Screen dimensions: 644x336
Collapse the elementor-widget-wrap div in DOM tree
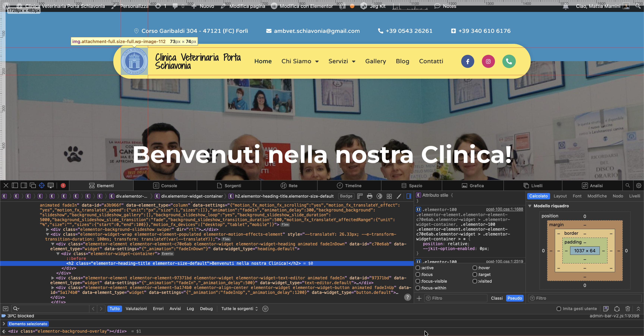(48, 234)
